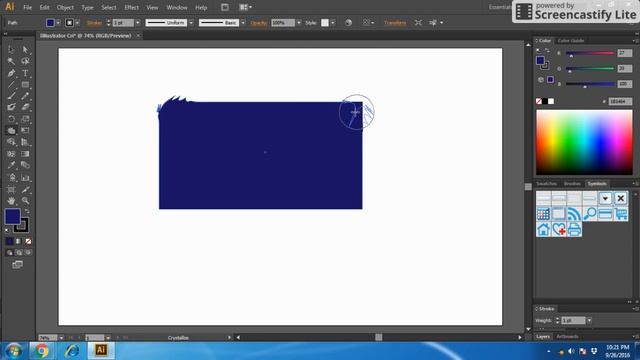This screenshot has width=640, height=360.
Task: Click the red slider track in the Color panel
Action: click(x=590, y=53)
